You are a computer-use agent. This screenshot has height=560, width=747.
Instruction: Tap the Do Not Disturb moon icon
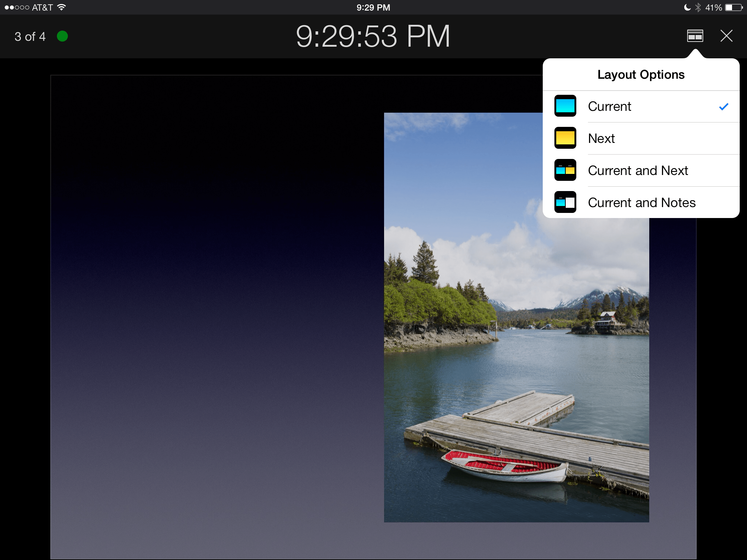[687, 7]
